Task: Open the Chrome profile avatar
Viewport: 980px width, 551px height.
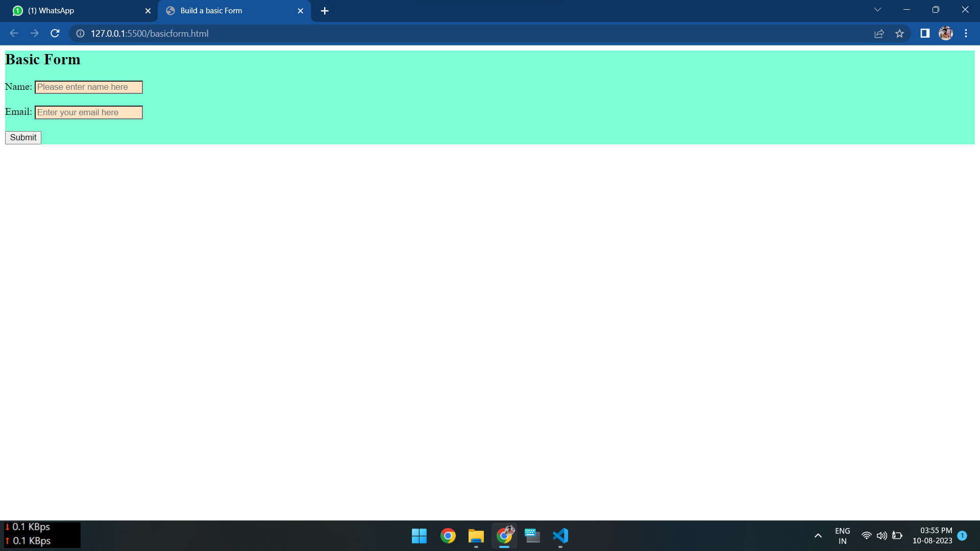Action: point(945,33)
